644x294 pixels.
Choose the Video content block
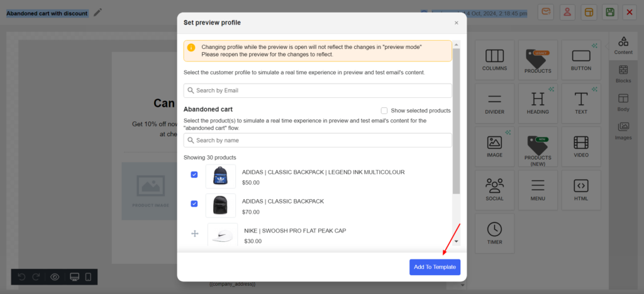580,146
